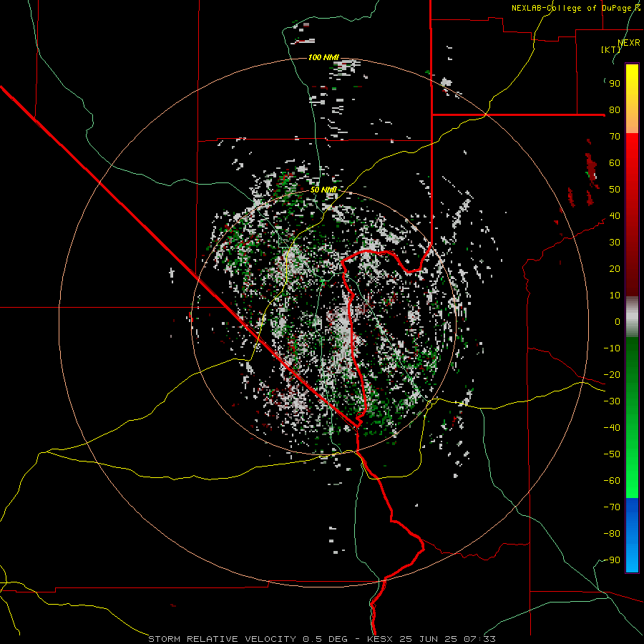Click the 70 value on velocity scale
The image size is (644, 644).
(615, 137)
